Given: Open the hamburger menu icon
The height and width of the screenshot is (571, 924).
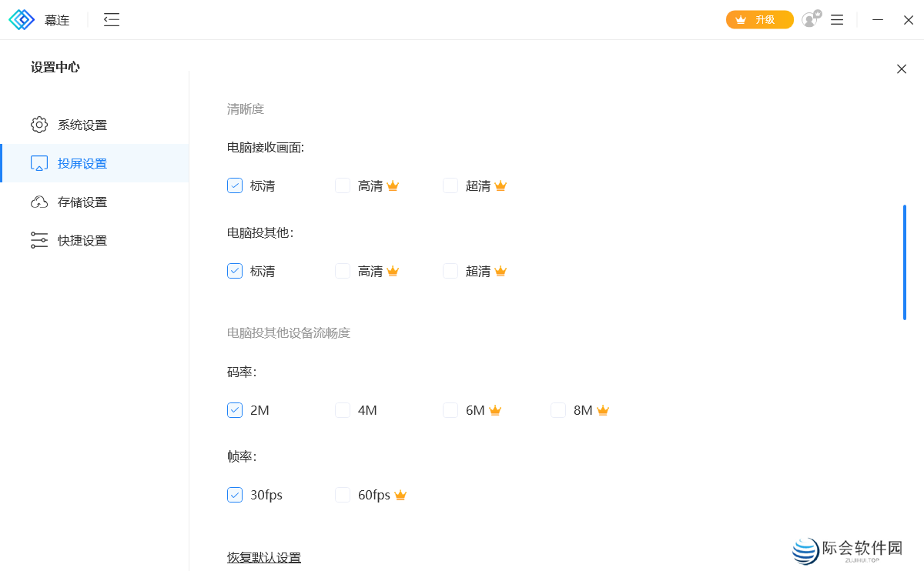Looking at the screenshot, I should (x=836, y=19).
